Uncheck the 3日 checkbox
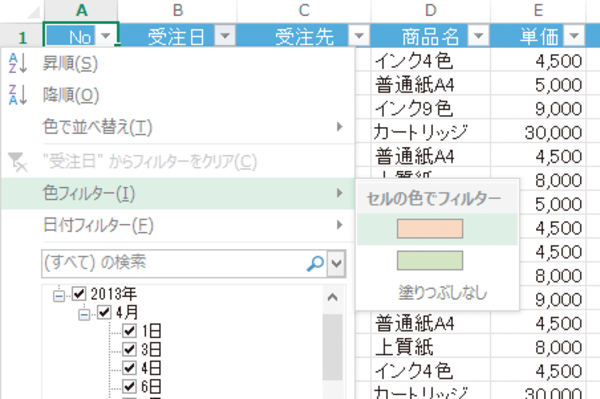Screen dimensions: 600x399 (x=129, y=349)
